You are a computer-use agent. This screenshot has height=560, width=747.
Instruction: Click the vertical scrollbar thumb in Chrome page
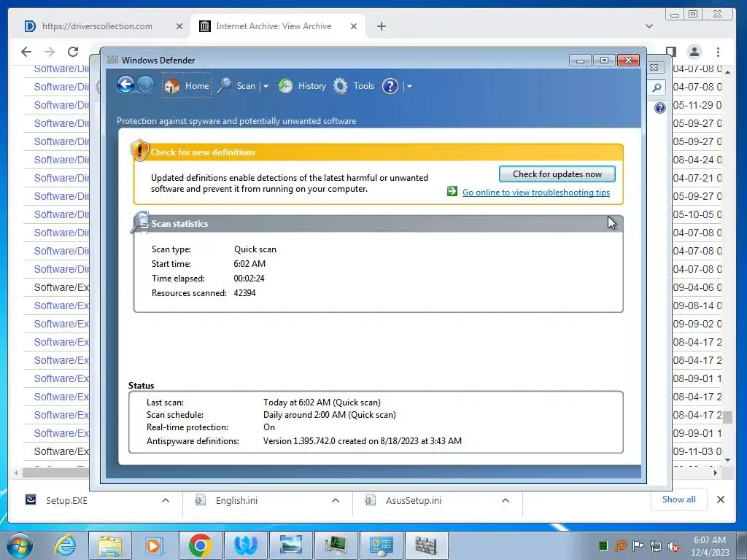pos(727,418)
